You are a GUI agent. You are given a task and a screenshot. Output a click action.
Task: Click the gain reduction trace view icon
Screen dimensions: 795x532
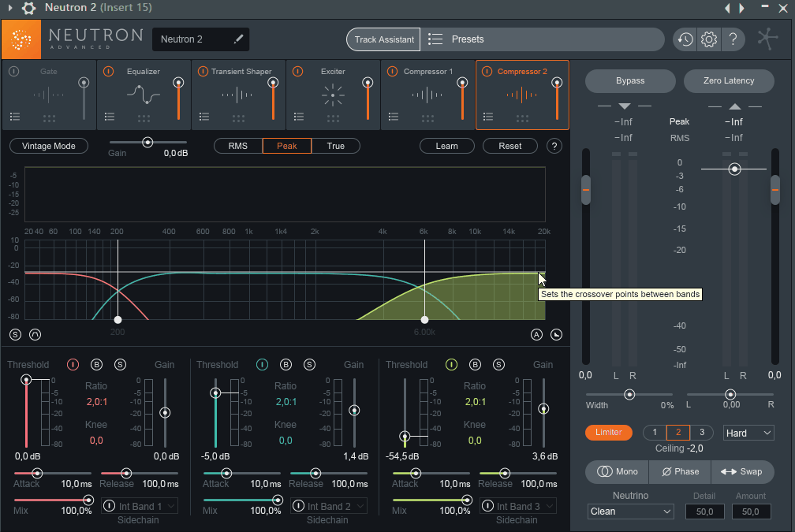(x=556, y=334)
